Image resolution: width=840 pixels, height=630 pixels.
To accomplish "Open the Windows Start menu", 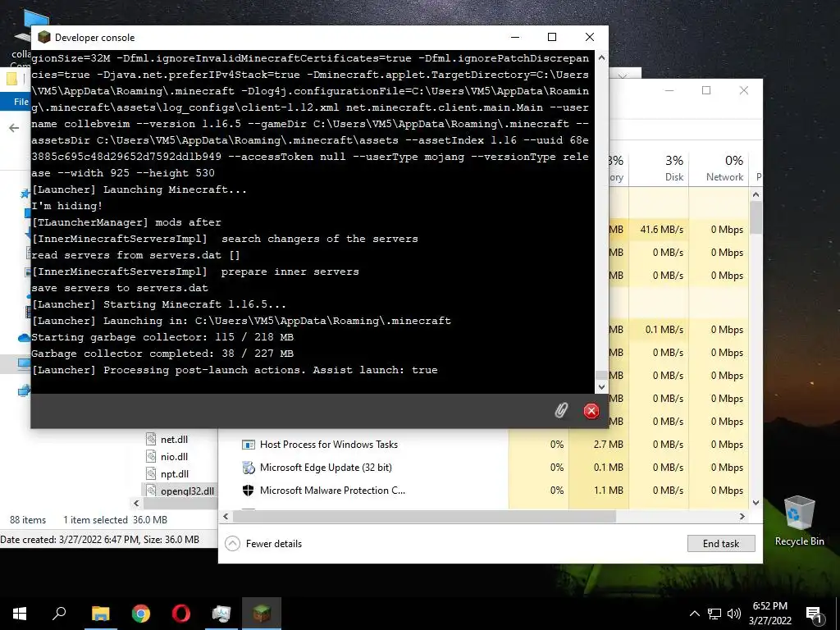I will click(20, 614).
